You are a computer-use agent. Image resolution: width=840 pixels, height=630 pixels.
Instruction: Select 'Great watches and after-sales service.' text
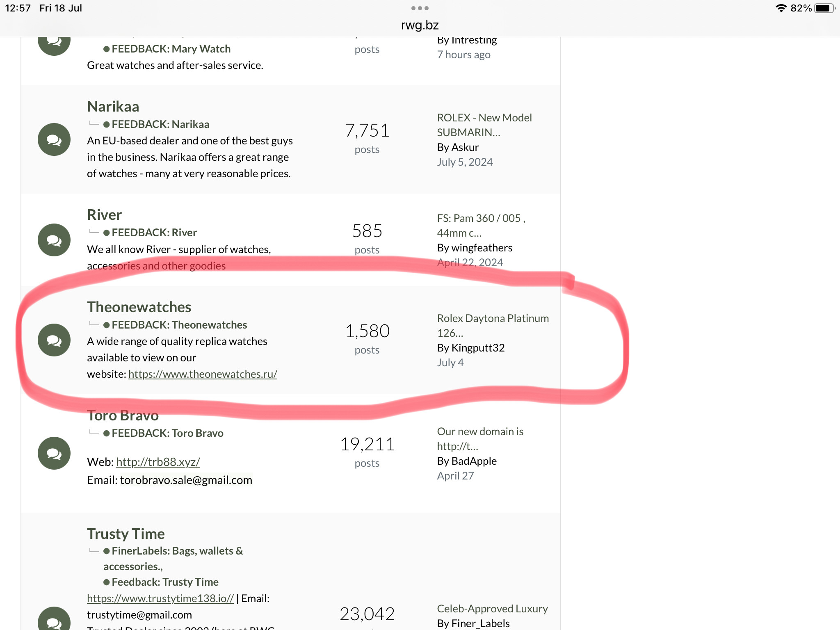click(x=175, y=65)
